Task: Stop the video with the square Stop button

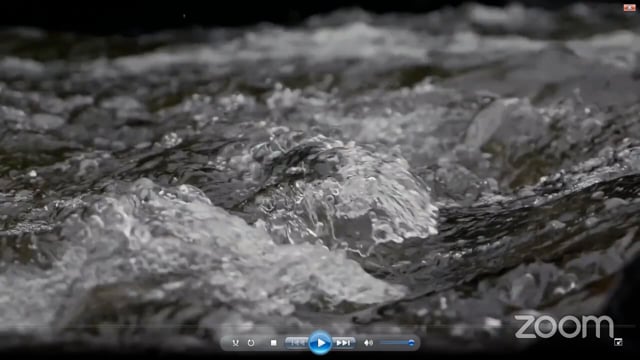Action: [x=273, y=343]
